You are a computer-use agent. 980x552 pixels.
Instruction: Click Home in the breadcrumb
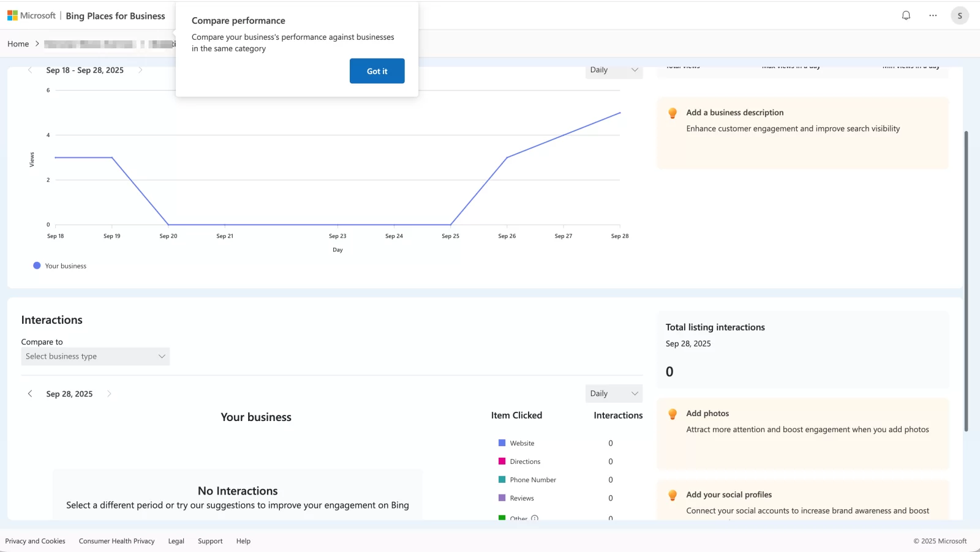[18, 44]
